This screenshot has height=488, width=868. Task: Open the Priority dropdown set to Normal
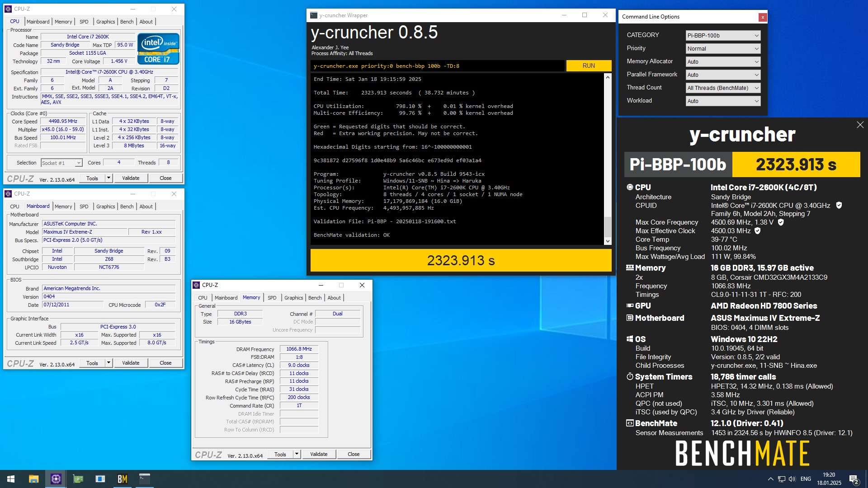tap(723, 48)
